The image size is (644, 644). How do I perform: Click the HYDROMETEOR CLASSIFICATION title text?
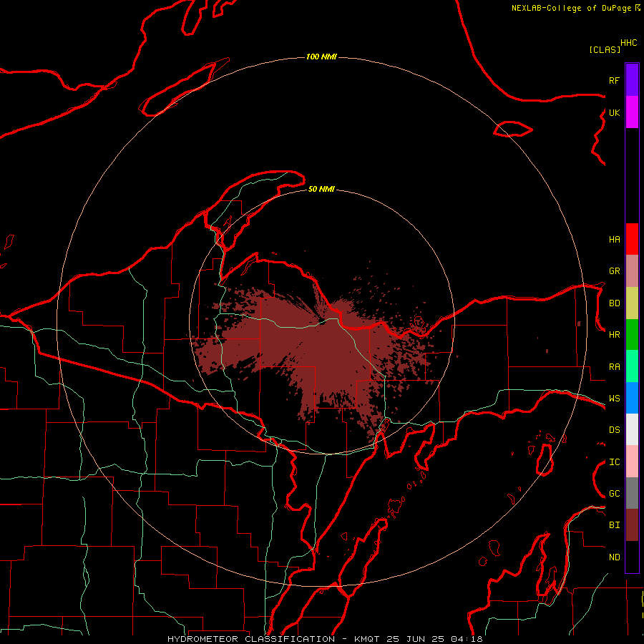[251, 639]
